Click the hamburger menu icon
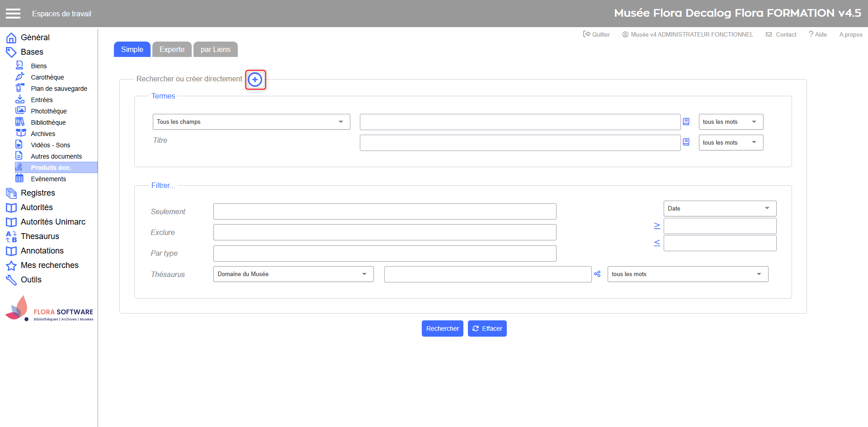 coord(13,14)
